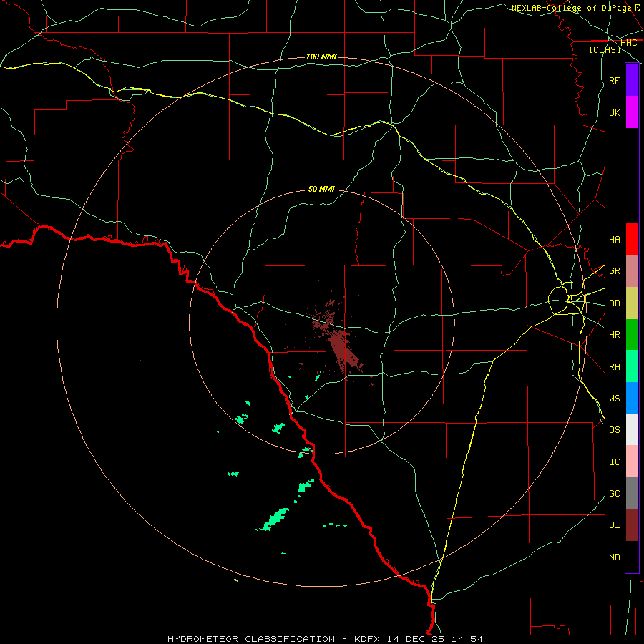Click the "HA" legend label
The width and height of the screenshot is (644, 644).
click(614, 239)
